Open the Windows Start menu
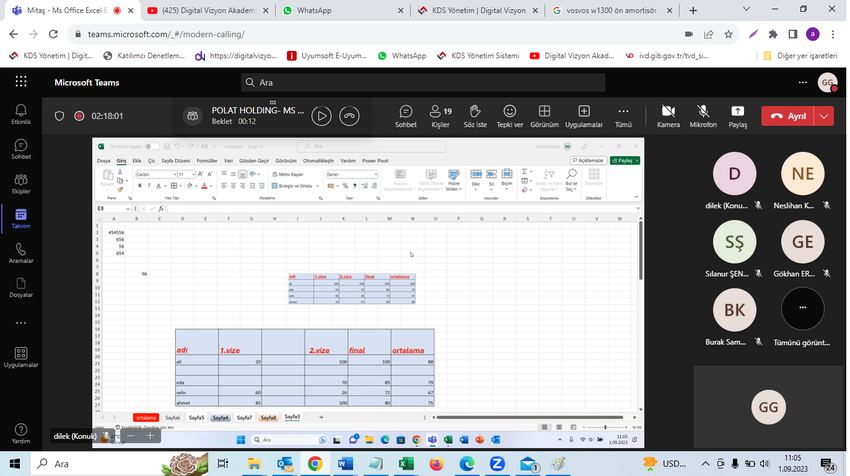 [15, 464]
